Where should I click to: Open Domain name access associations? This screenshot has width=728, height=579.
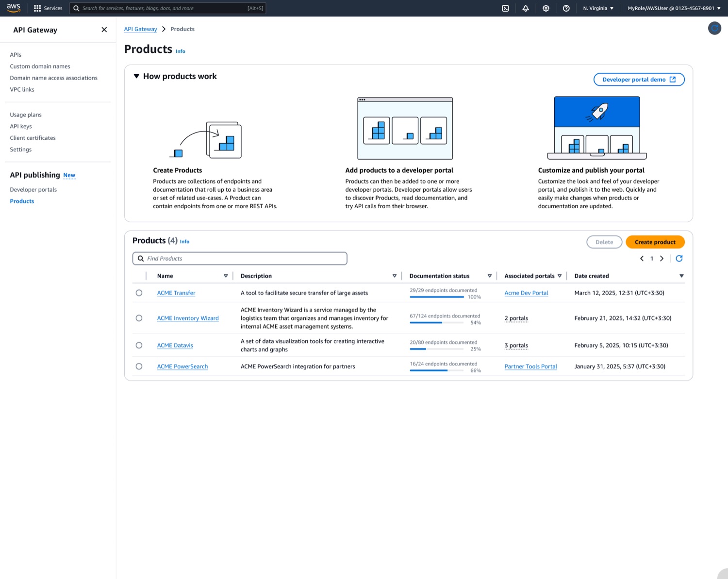(53, 78)
